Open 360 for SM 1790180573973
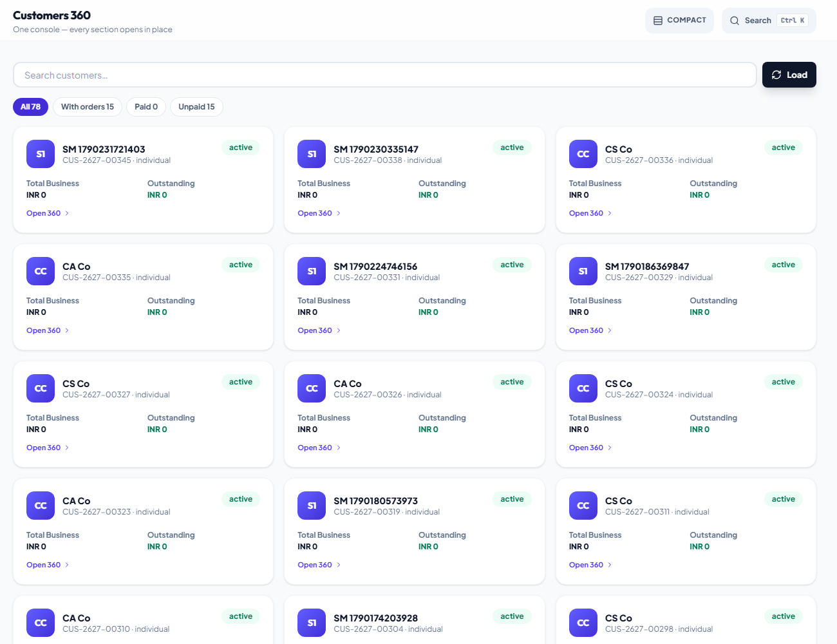837x644 pixels. (x=319, y=565)
